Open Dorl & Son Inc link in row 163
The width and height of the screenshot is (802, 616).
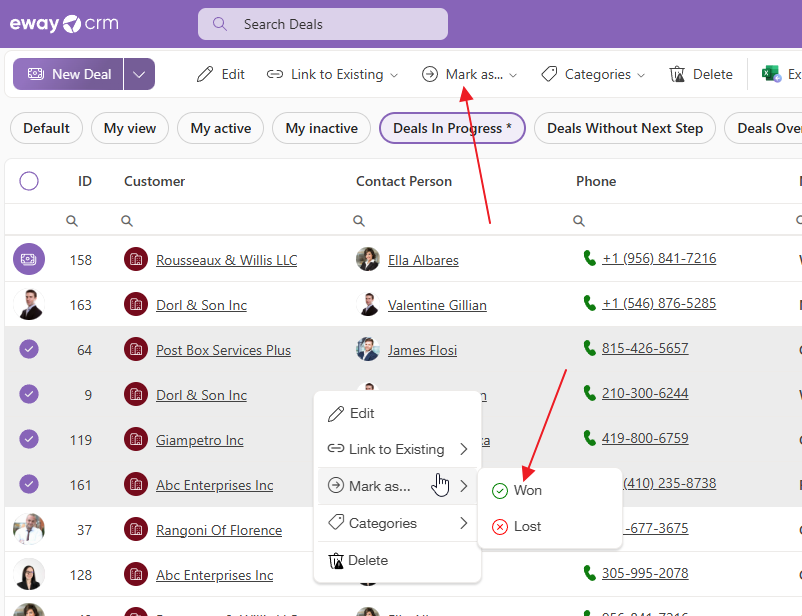[202, 305]
